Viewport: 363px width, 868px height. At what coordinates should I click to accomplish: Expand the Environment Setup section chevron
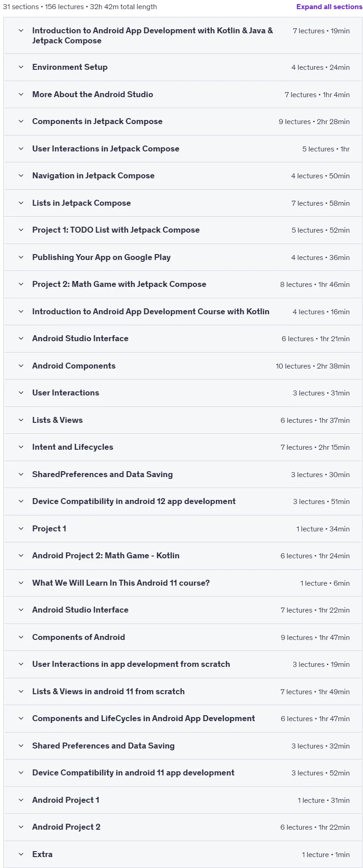(x=21, y=67)
